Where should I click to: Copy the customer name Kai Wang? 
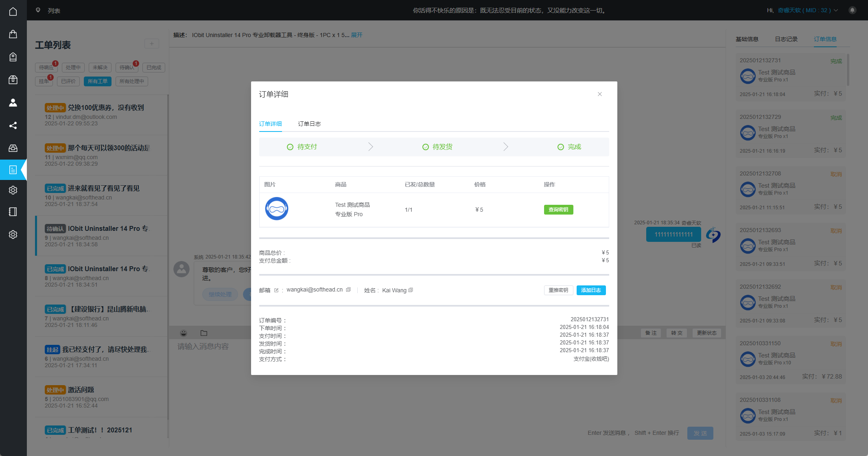click(x=411, y=290)
